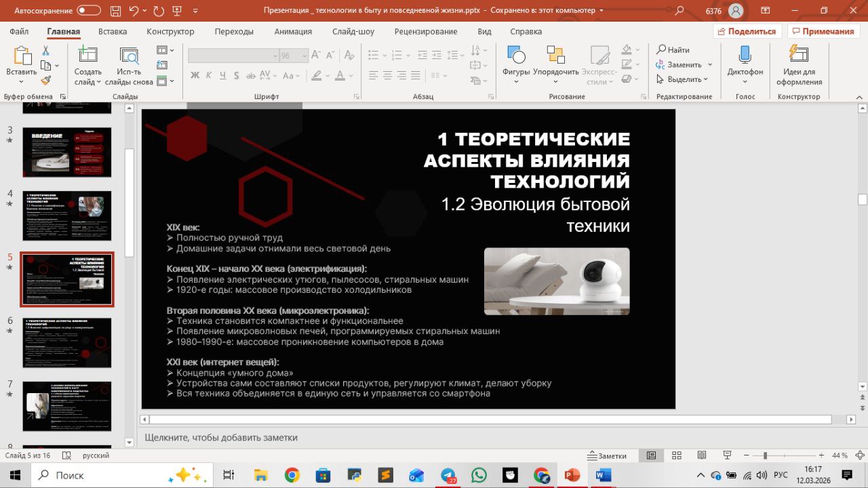Click the Save floppy disk icon
Image resolution: width=868 pixels, height=488 pixels.
click(x=114, y=11)
